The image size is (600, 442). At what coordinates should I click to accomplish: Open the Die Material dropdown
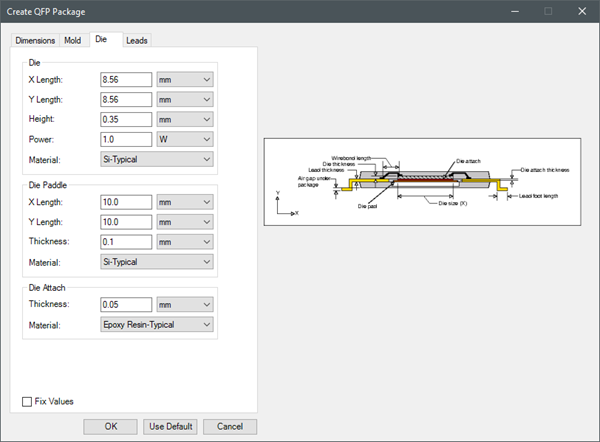tap(158, 159)
